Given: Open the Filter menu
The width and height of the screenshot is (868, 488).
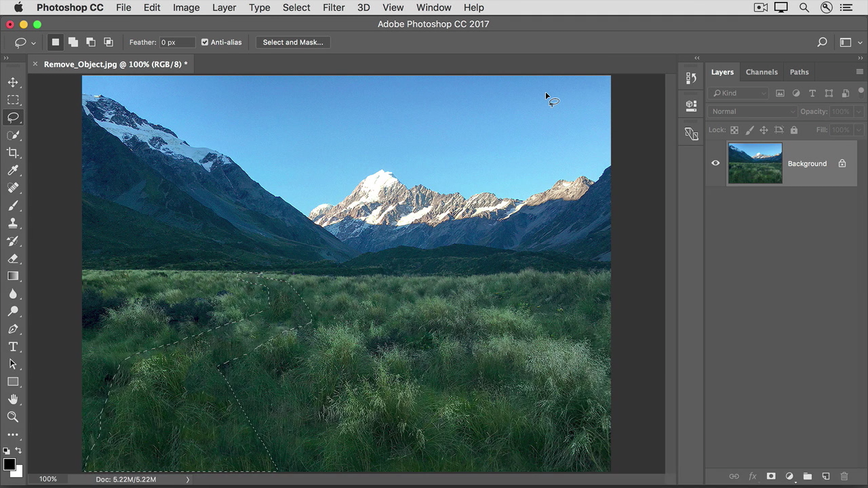Looking at the screenshot, I should point(333,7).
